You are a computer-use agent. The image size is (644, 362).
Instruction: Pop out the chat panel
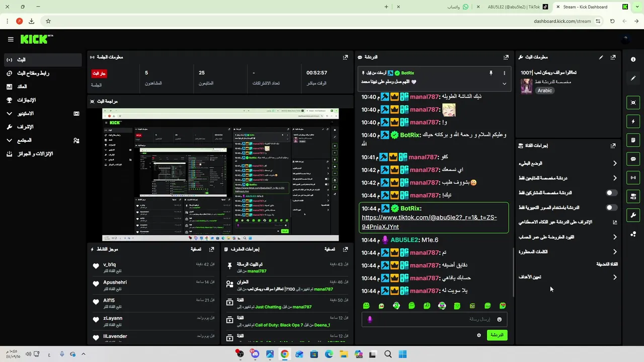click(506, 57)
